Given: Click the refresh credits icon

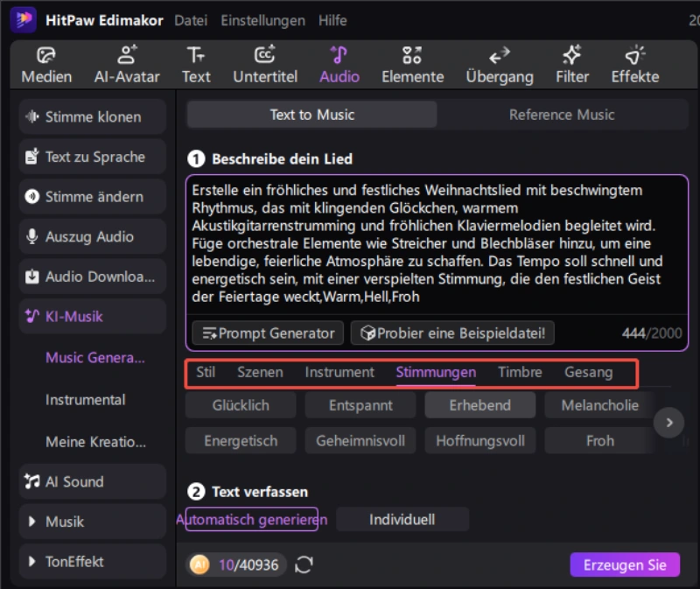Looking at the screenshot, I should click(304, 564).
